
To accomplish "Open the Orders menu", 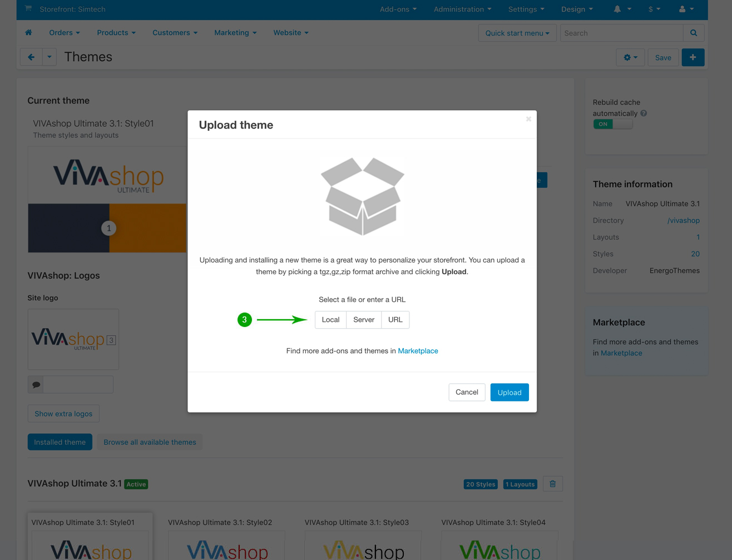I will point(65,33).
